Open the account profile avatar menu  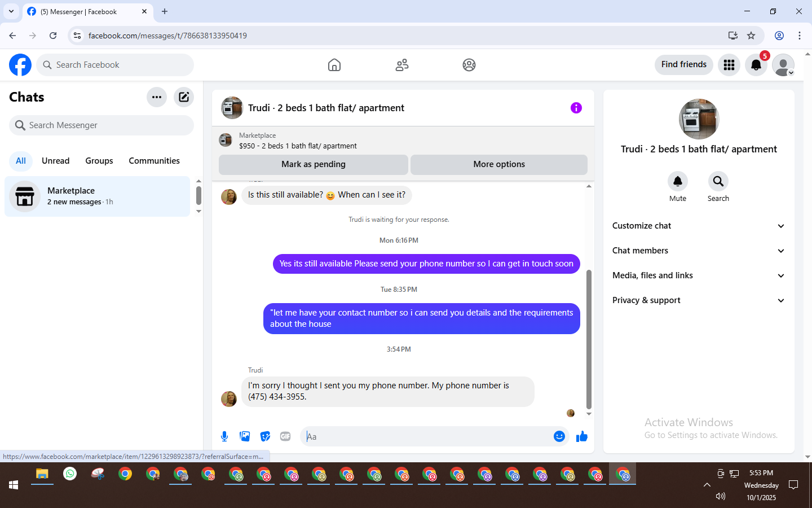coord(783,65)
